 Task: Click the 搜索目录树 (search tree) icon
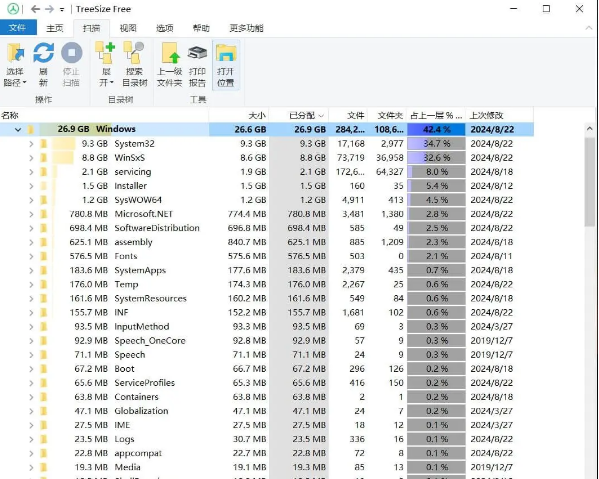(x=134, y=53)
